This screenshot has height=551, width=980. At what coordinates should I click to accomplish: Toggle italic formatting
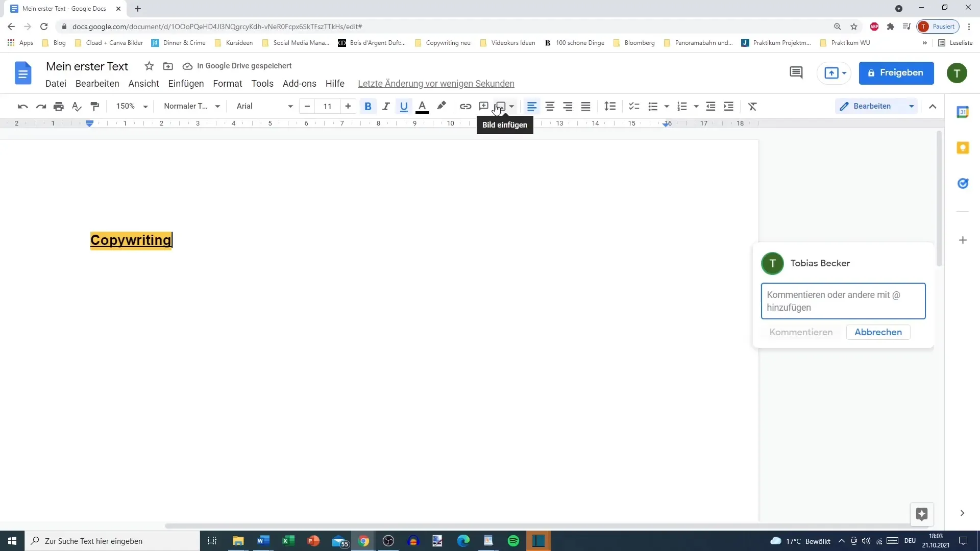[x=386, y=106]
